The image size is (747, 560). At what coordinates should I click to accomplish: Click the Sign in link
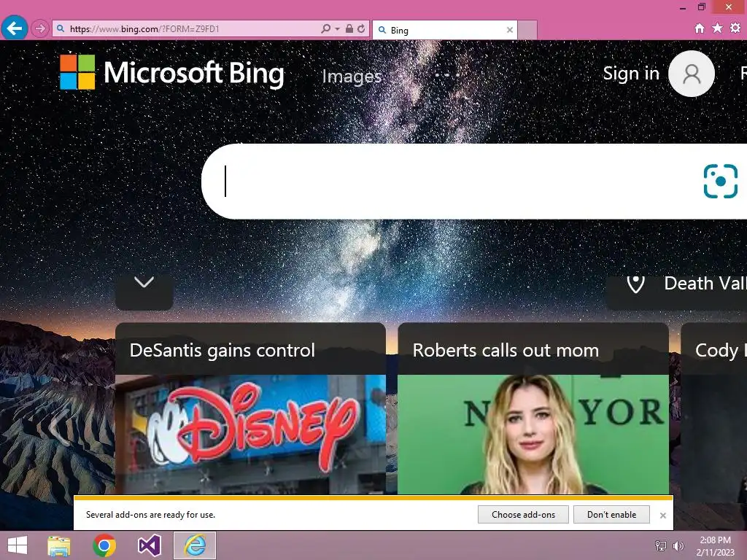[631, 74]
